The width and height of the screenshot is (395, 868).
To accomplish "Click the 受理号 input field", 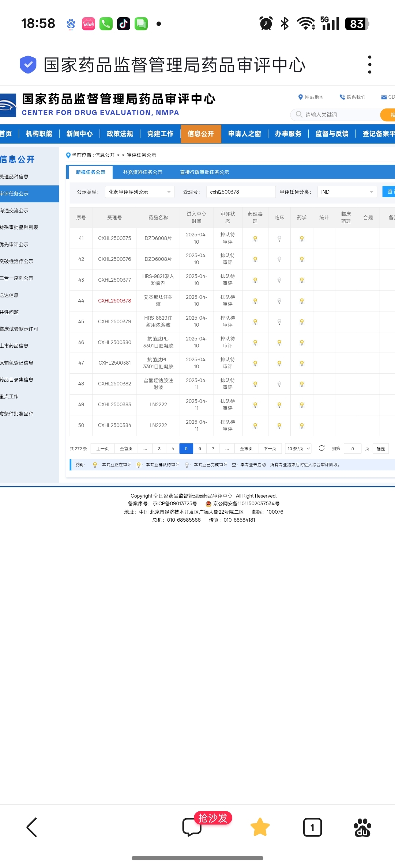I will click(241, 192).
